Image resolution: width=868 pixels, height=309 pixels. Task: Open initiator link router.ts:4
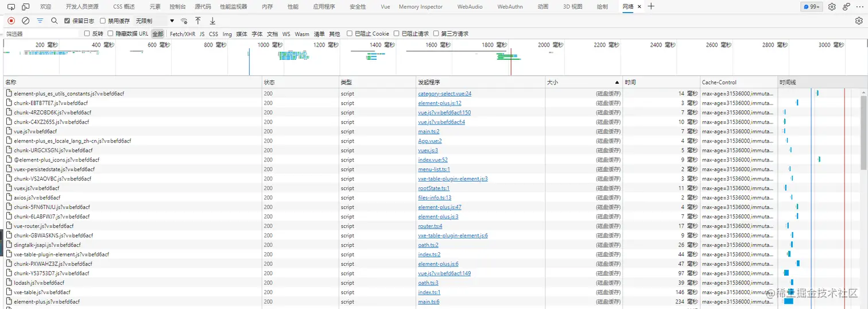(430, 226)
